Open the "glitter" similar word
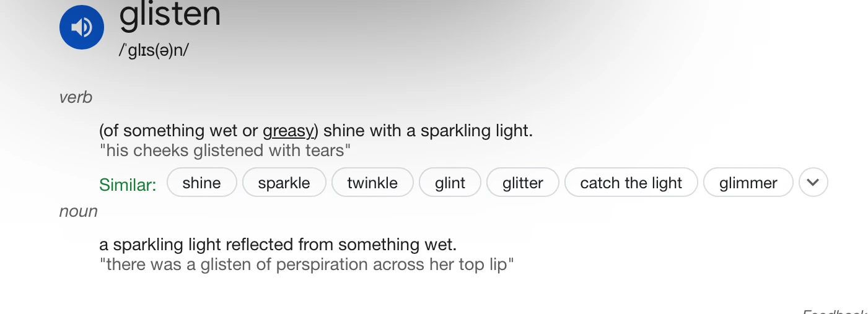 click(x=523, y=183)
